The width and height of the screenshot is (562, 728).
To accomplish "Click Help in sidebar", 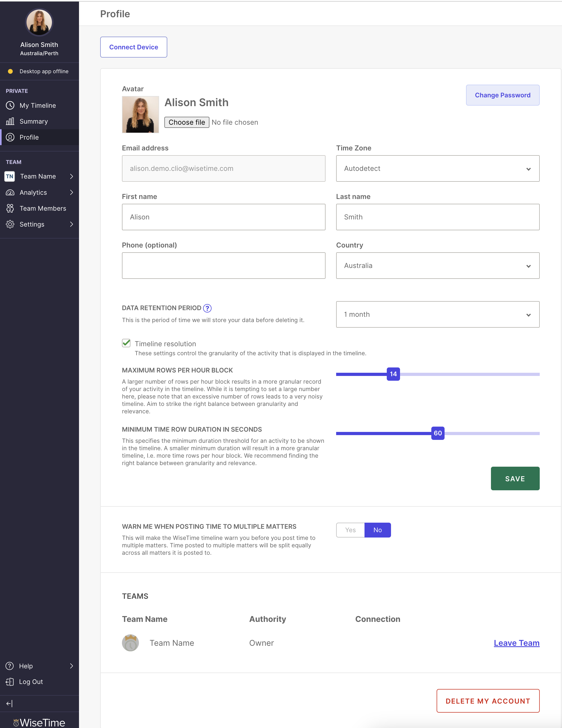I will click(x=26, y=666).
